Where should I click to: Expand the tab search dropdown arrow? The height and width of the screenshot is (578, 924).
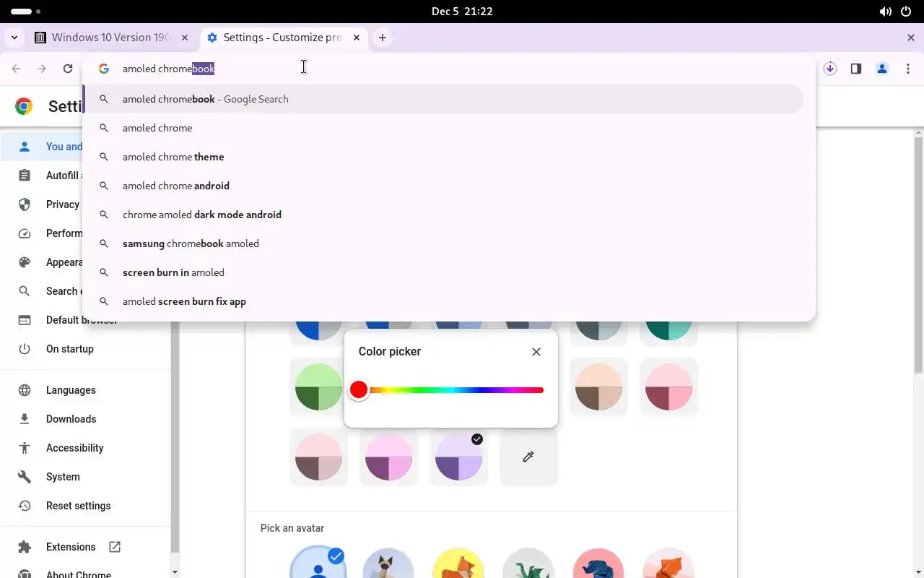[14, 38]
